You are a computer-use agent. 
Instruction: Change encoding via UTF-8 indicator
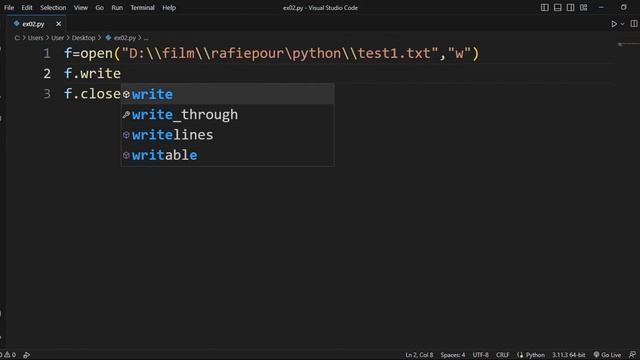480,355
